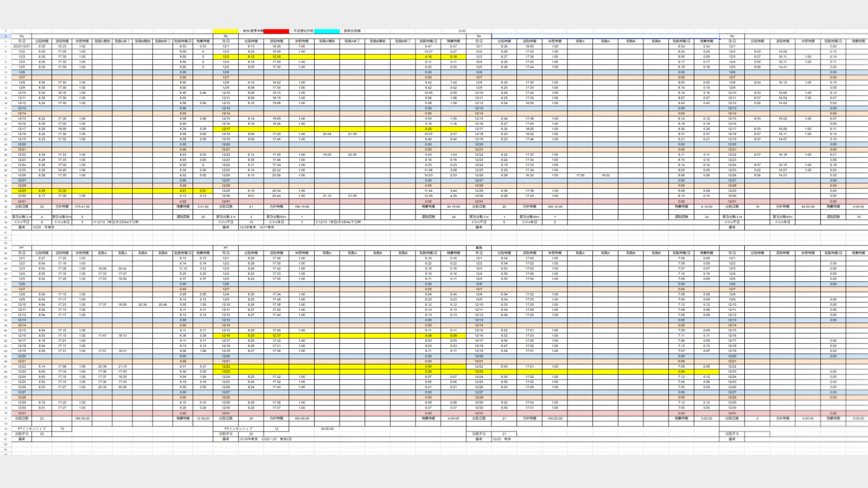Click the total hours cell 182:12:00
The width and height of the screenshot is (868, 488).
coord(555,207)
